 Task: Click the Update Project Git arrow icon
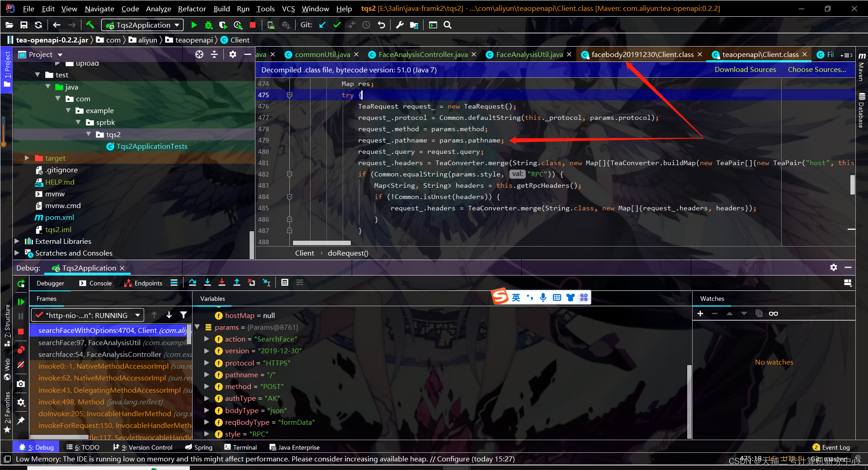tap(322, 25)
